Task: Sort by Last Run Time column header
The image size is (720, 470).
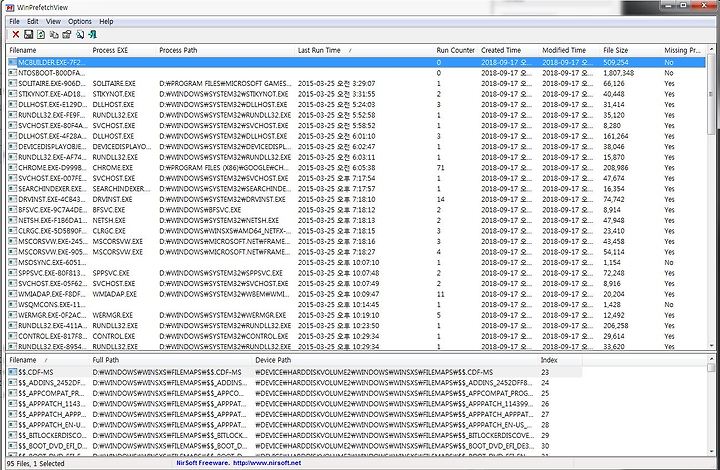Action: pyautogui.click(x=365, y=50)
